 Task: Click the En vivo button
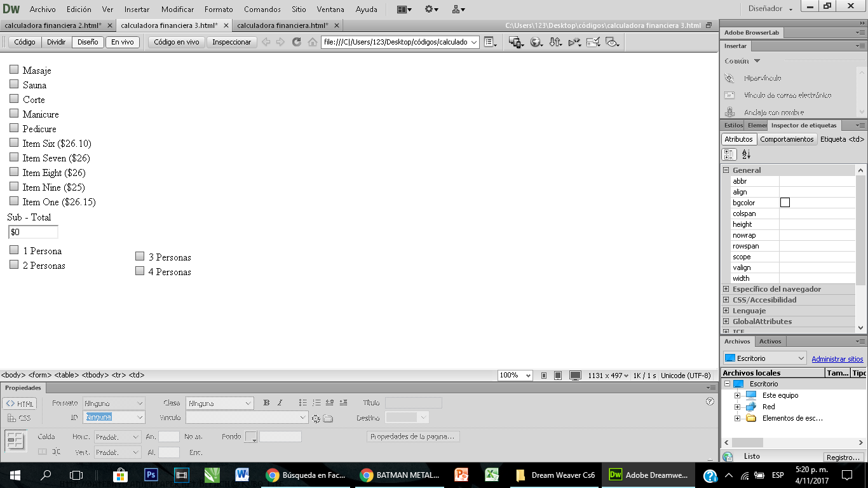point(123,42)
